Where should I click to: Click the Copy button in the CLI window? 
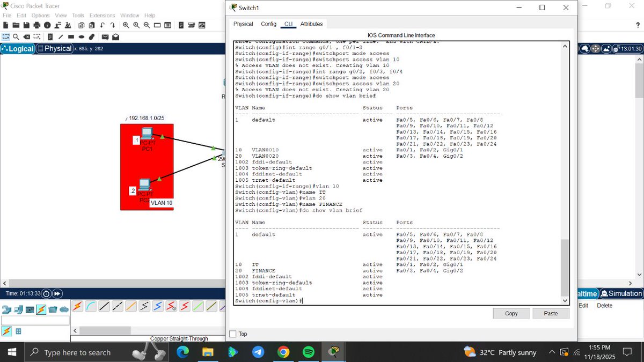pyautogui.click(x=510, y=313)
